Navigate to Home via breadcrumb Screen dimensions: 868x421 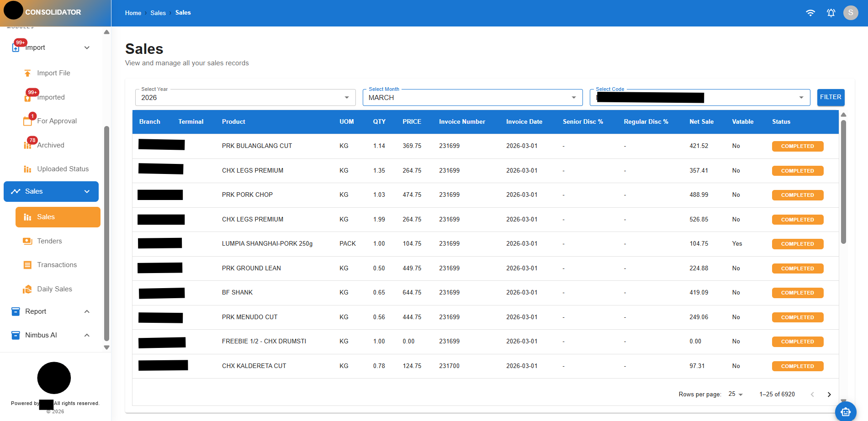(133, 13)
